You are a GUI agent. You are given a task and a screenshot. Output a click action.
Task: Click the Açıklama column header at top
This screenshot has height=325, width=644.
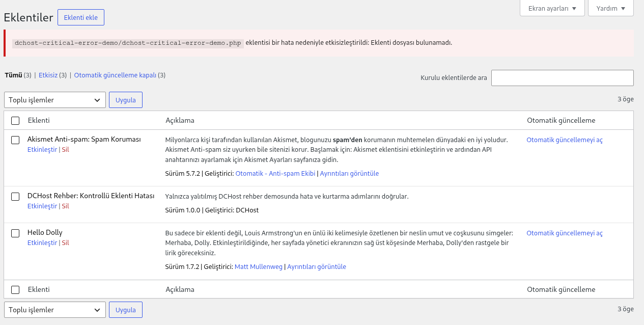point(180,121)
